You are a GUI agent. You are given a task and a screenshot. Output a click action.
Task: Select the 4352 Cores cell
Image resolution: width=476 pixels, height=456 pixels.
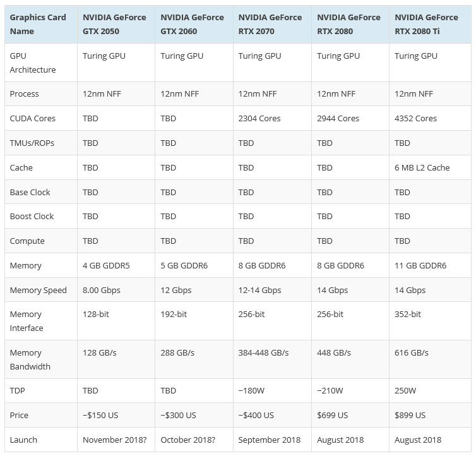(415, 118)
